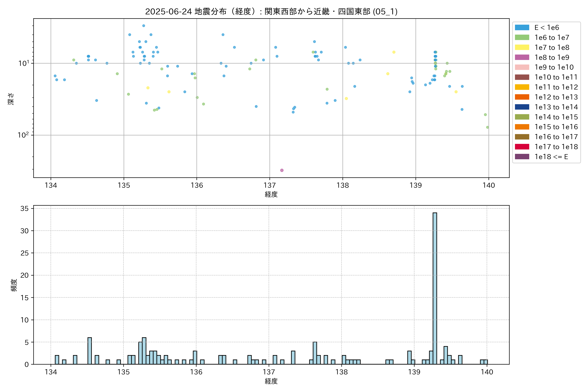
Task: Click the purple earthquake dot near longitude 137
Action: click(282, 170)
